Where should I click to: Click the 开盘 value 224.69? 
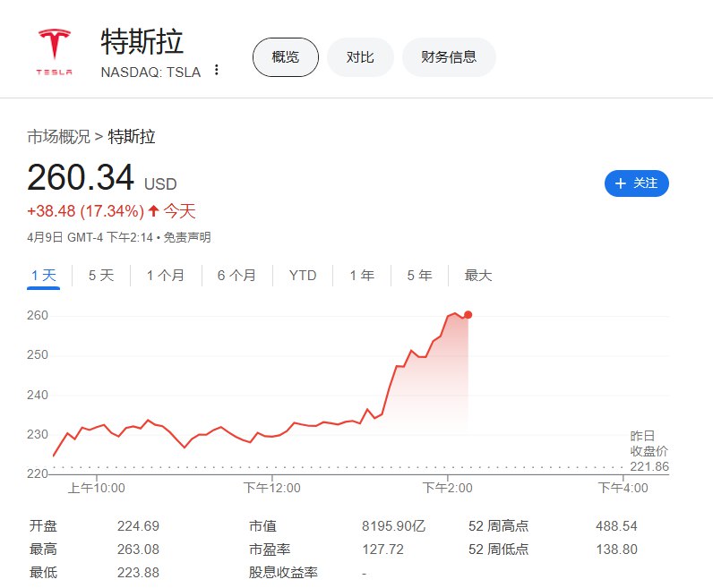138,526
